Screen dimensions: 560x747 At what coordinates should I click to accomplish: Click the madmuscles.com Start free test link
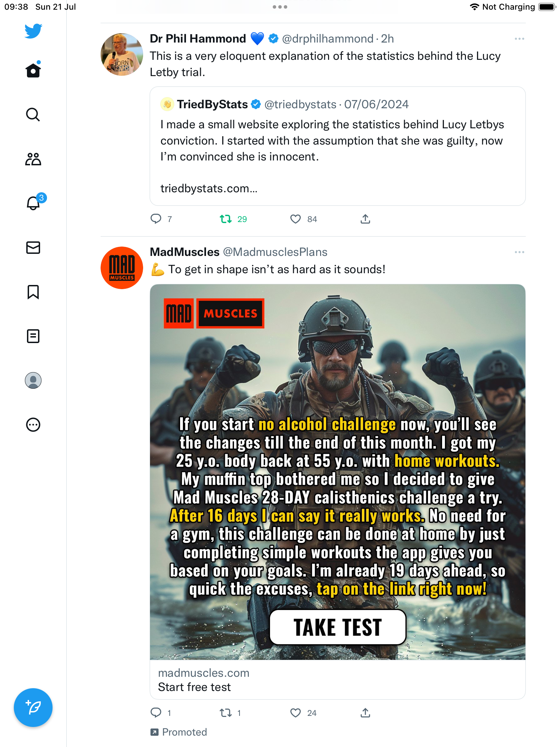[x=337, y=680]
